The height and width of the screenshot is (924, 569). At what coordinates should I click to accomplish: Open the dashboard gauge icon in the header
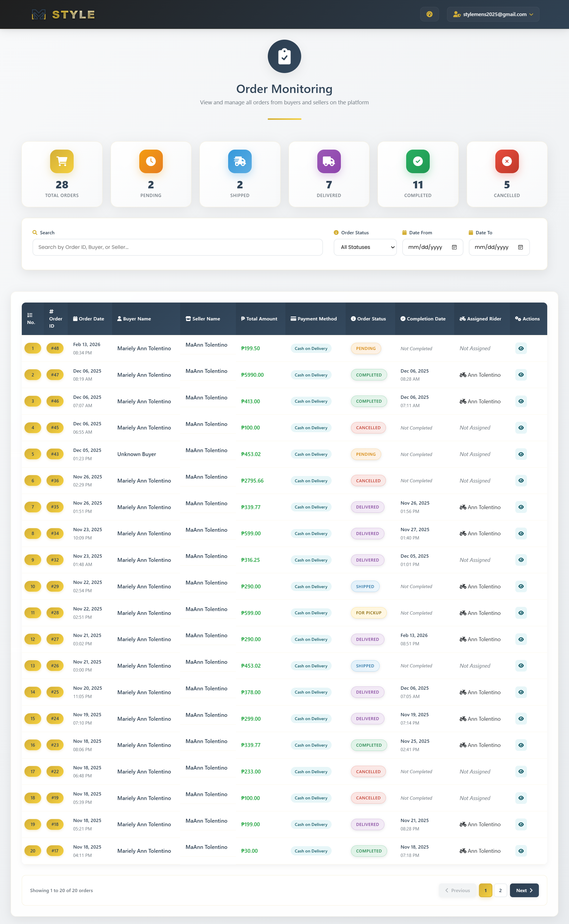click(429, 14)
